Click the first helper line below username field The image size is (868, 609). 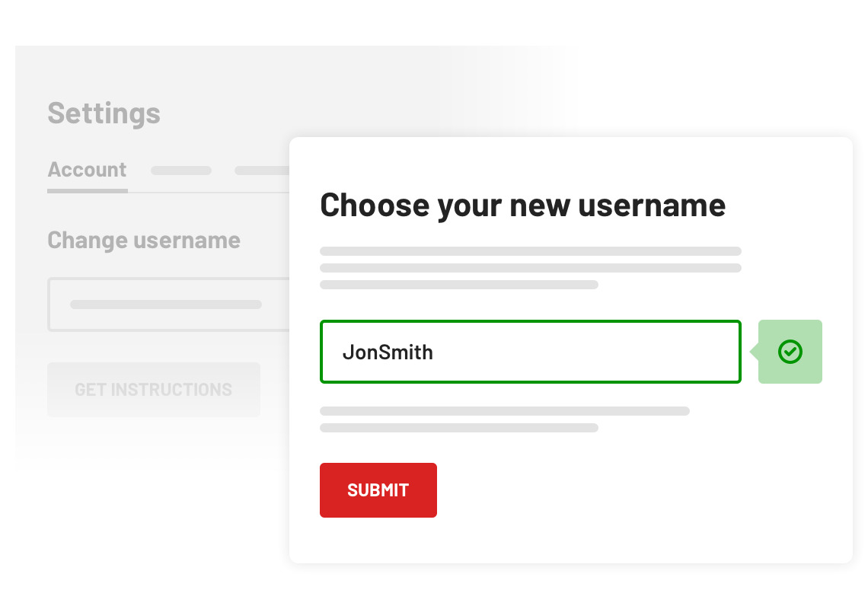point(505,411)
